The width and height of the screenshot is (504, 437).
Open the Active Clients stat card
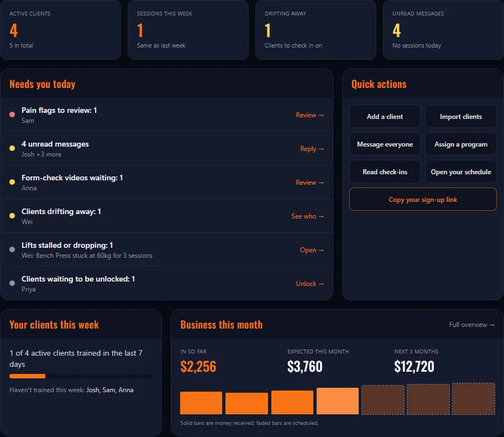(60, 30)
